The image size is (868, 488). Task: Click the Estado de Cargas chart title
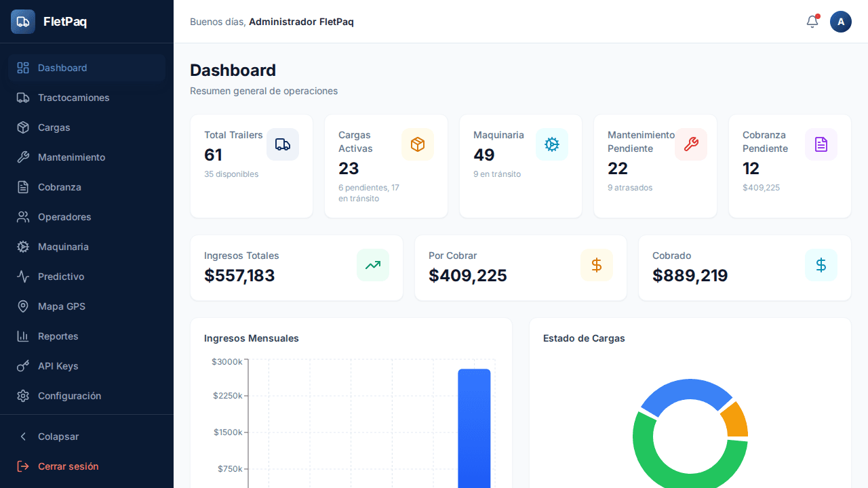click(x=584, y=338)
